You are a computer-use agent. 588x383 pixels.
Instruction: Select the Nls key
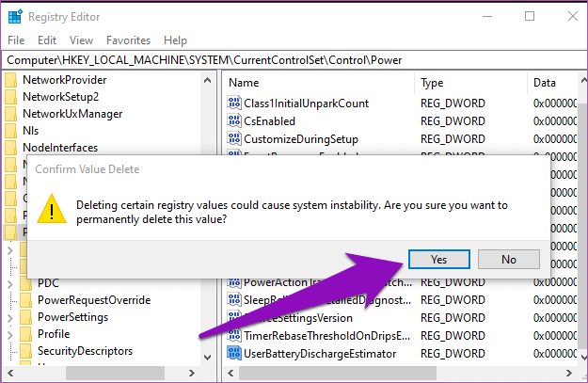pos(30,131)
